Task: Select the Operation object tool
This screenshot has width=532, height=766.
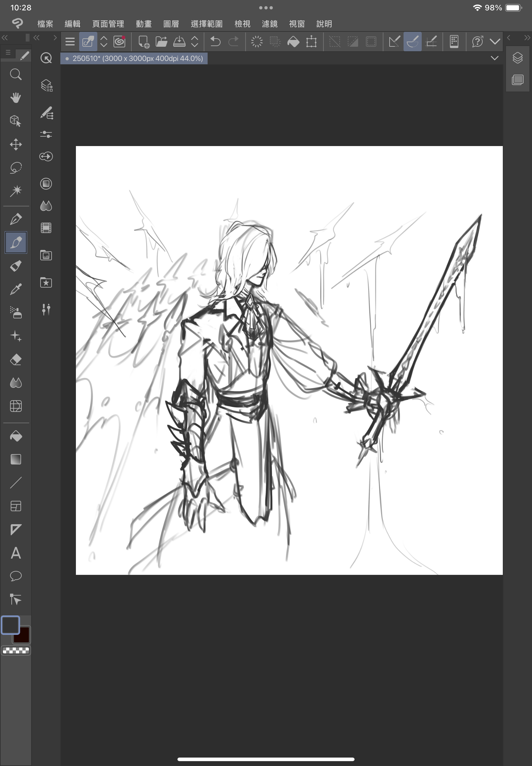Action: pyautogui.click(x=16, y=121)
